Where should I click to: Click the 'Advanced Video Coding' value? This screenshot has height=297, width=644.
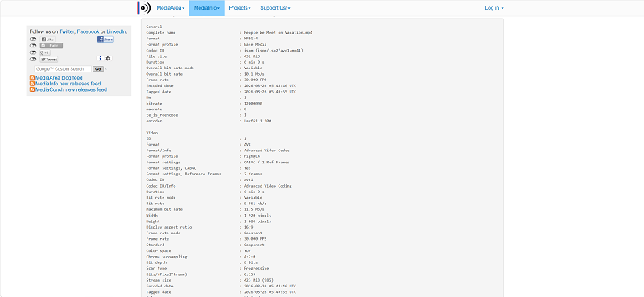pos(268,186)
